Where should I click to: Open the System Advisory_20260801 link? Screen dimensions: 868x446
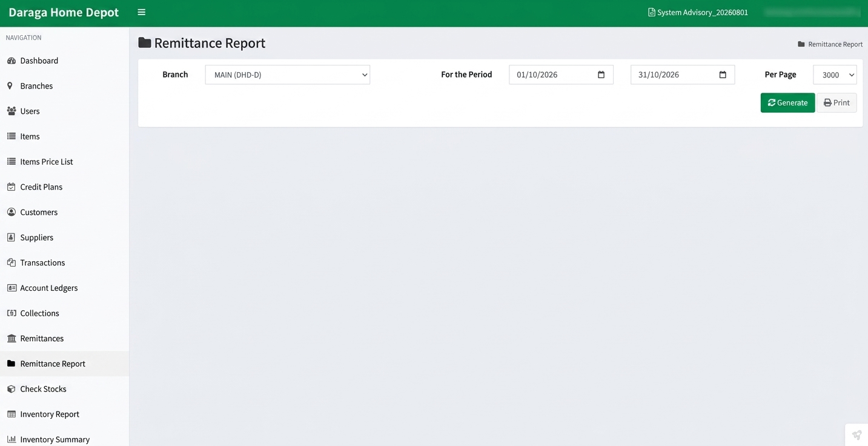click(x=698, y=12)
